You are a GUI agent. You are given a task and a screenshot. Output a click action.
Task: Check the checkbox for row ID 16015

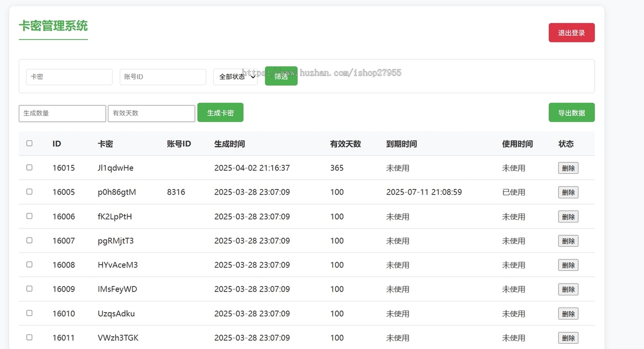pyautogui.click(x=30, y=167)
